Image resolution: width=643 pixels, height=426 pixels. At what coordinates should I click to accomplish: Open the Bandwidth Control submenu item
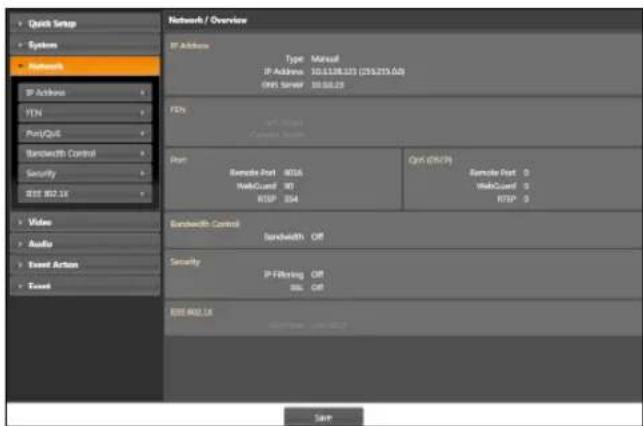[x=85, y=153]
